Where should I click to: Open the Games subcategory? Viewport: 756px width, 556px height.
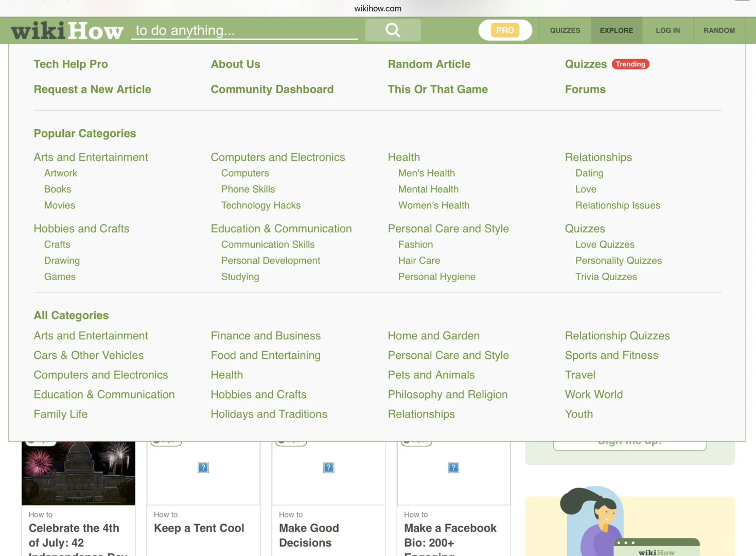pyautogui.click(x=60, y=276)
